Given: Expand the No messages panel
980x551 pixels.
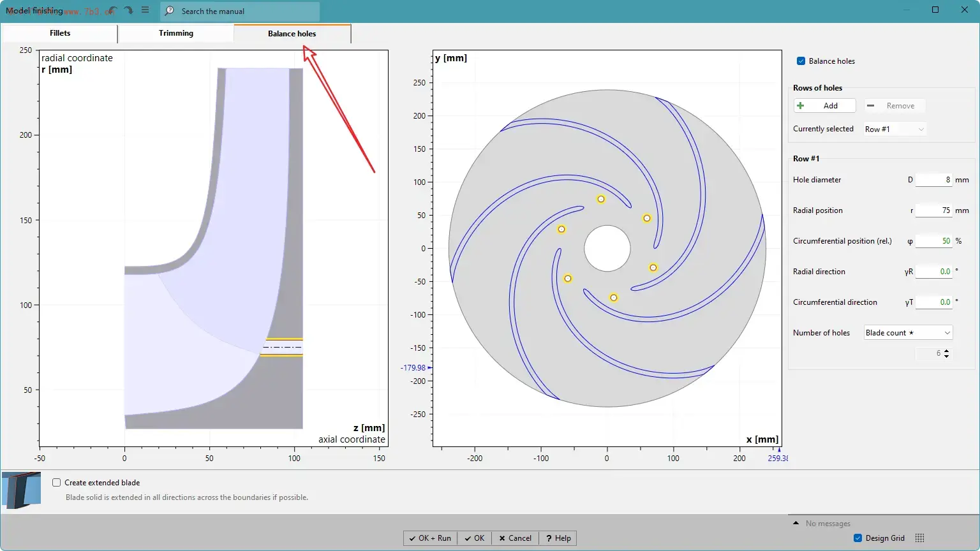Looking at the screenshot, I should coord(796,523).
